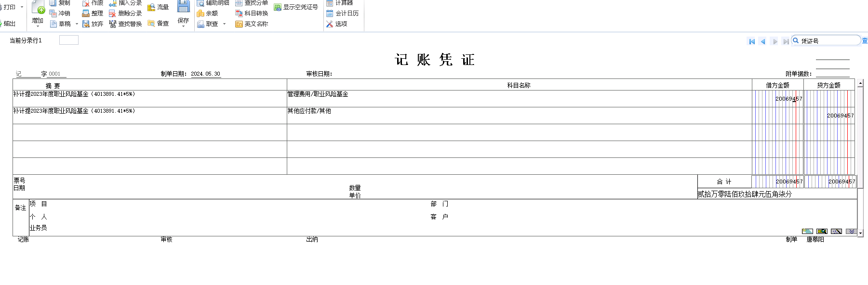Click the 保存 (Save) floppy disk icon
Viewport: 868px width, 285px height.
pos(183,7)
